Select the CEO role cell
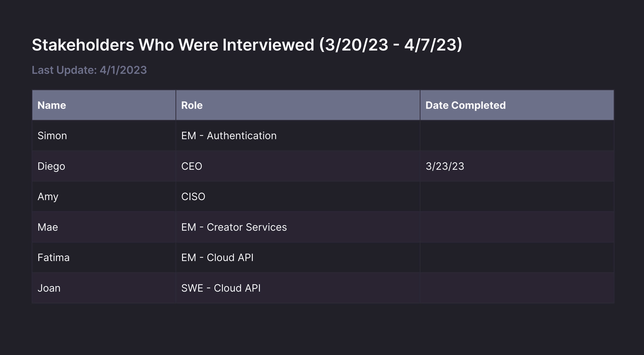Viewport: 644px width, 355px height. tap(298, 166)
